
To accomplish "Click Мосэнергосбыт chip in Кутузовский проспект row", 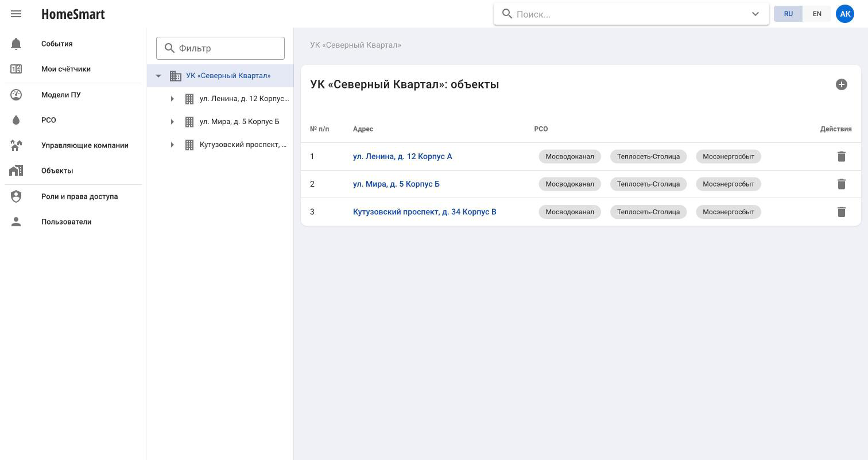I will tap(728, 212).
